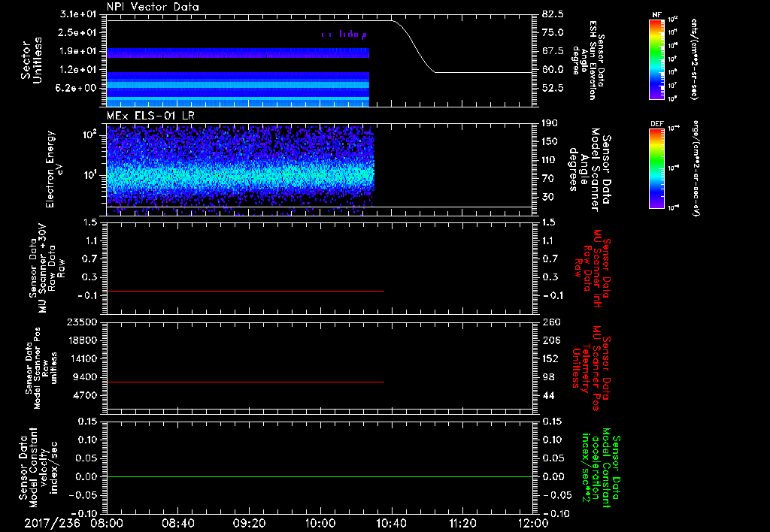Viewport: 770px width, 532px height.
Task: Click the ergs/(cm**2-sr-sec-eV) units label
Action: tap(696, 168)
